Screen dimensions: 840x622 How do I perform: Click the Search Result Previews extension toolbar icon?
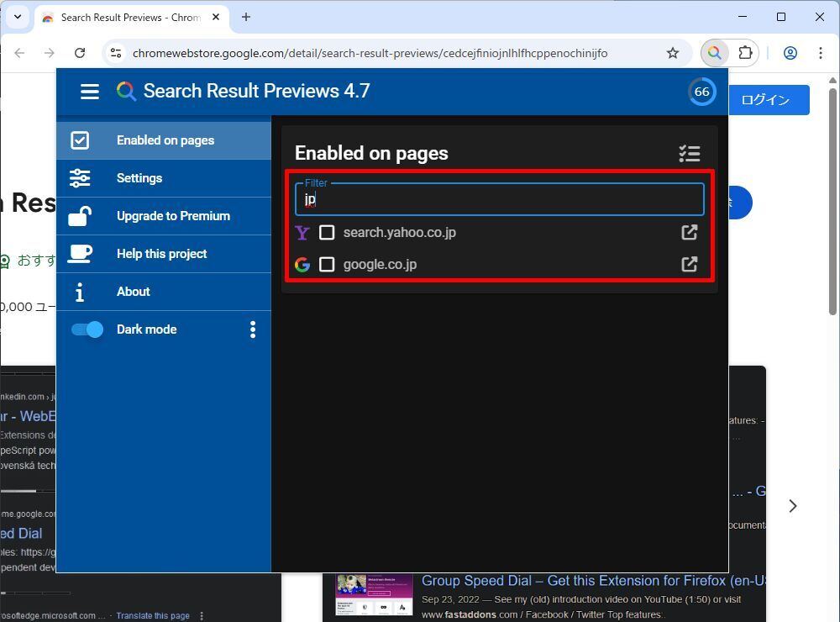tap(715, 53)
